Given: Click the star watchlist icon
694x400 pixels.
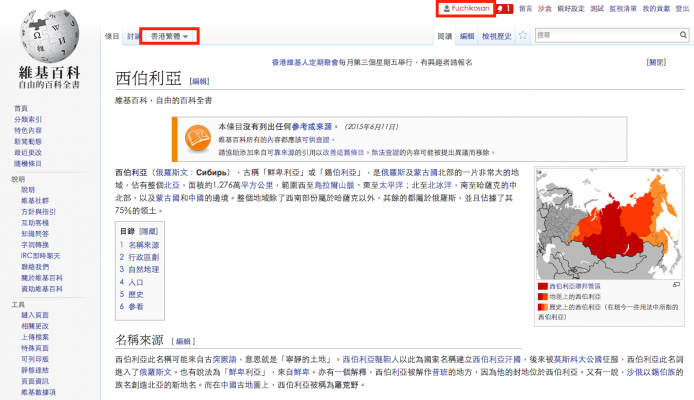Looking at the screenshot, I should click(x=525, y=36).
